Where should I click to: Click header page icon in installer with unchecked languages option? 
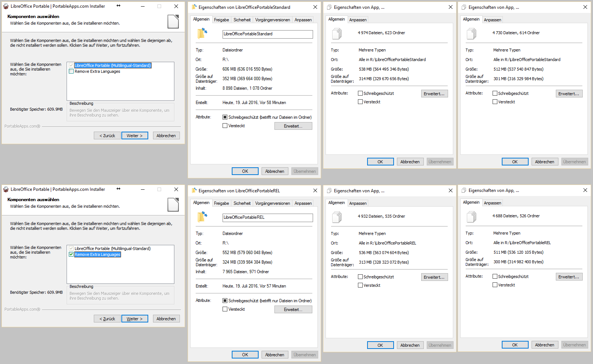[173, 22]
